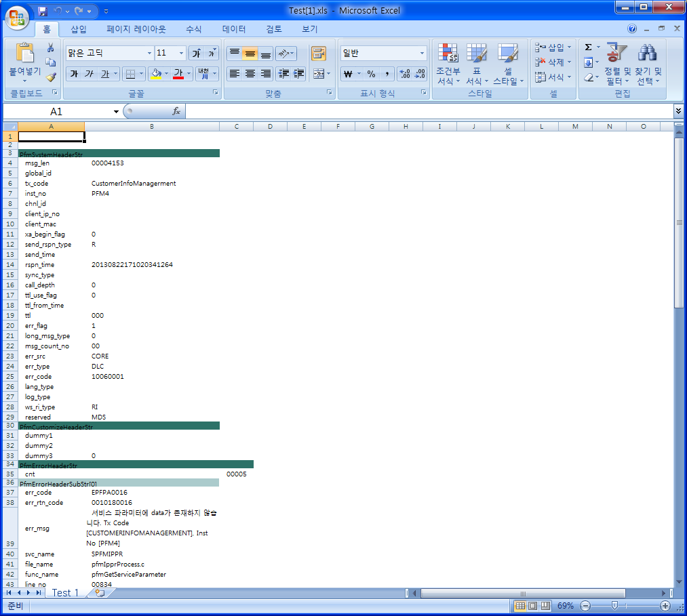Viewport: 687px width, 616px height.
Task: Click the zoom in plus button
Action: click(665, 605)
